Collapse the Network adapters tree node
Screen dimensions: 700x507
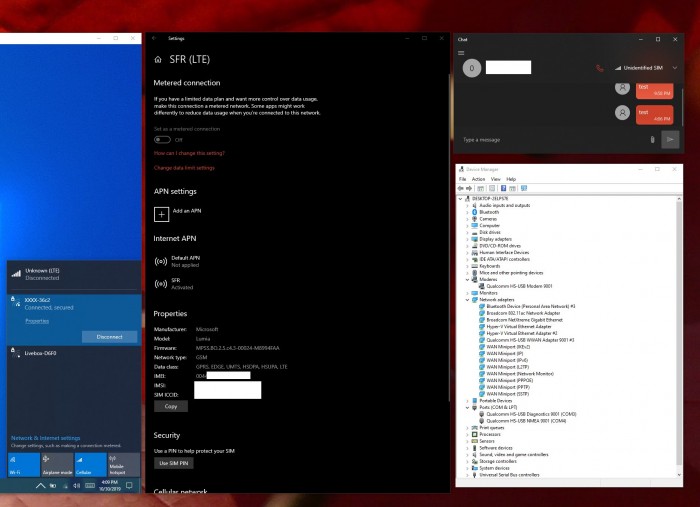tap(467, 299)
